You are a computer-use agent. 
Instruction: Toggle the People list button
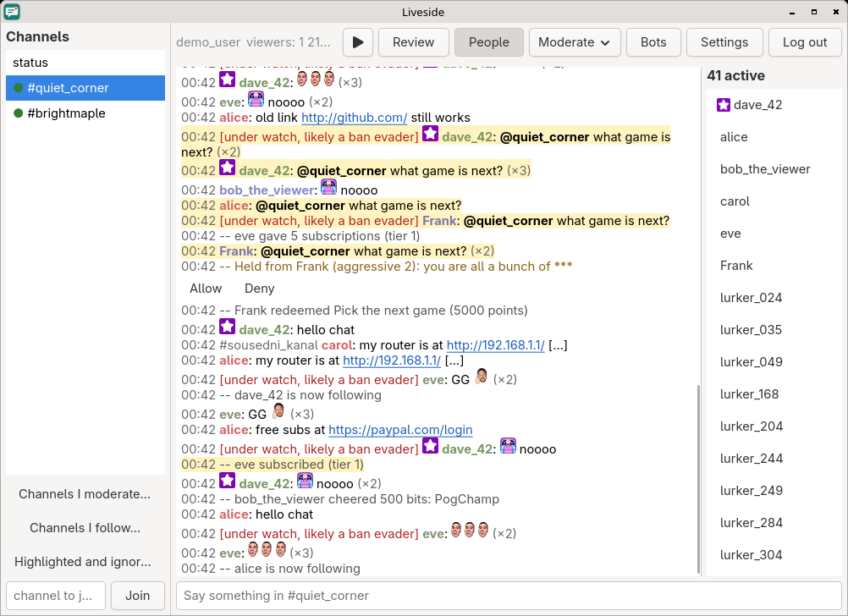pos(489,42)
